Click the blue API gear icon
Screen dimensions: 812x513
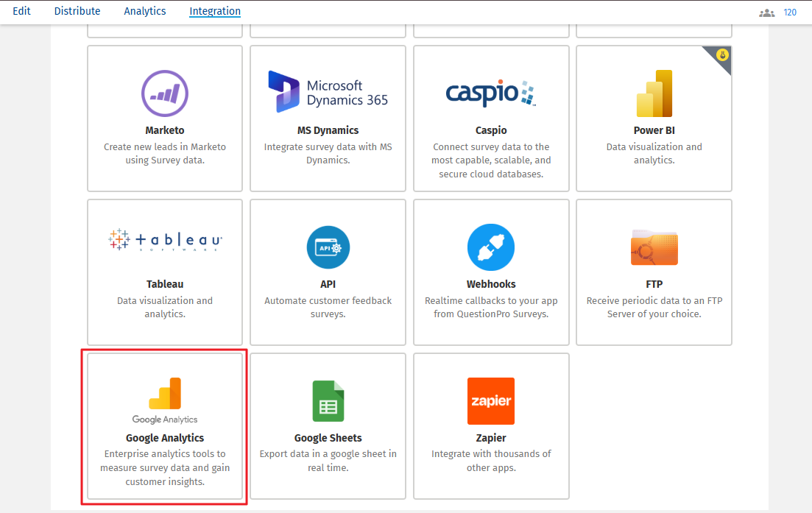[x=328, y=247]
